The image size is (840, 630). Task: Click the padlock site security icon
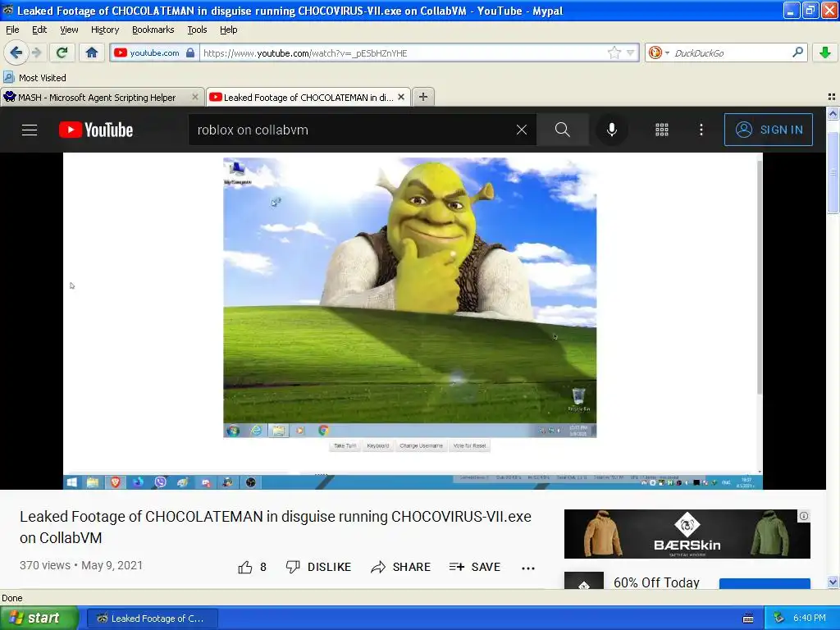[190, 52]
